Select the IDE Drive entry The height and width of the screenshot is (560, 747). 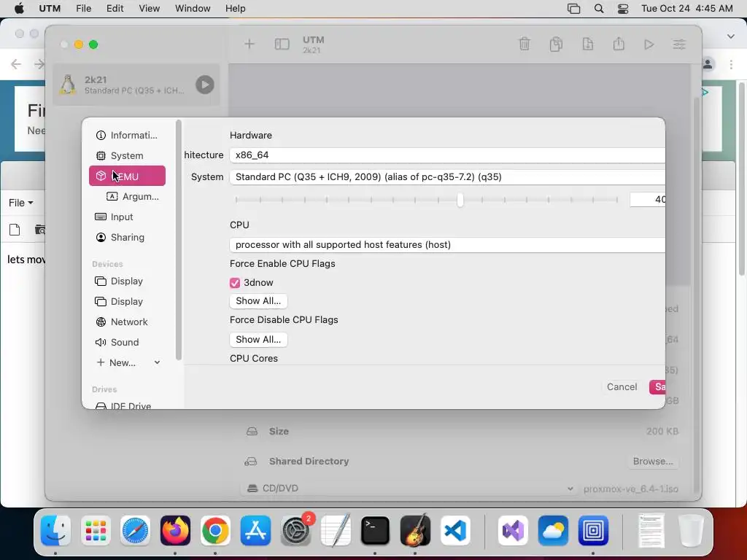click(127, 405)
